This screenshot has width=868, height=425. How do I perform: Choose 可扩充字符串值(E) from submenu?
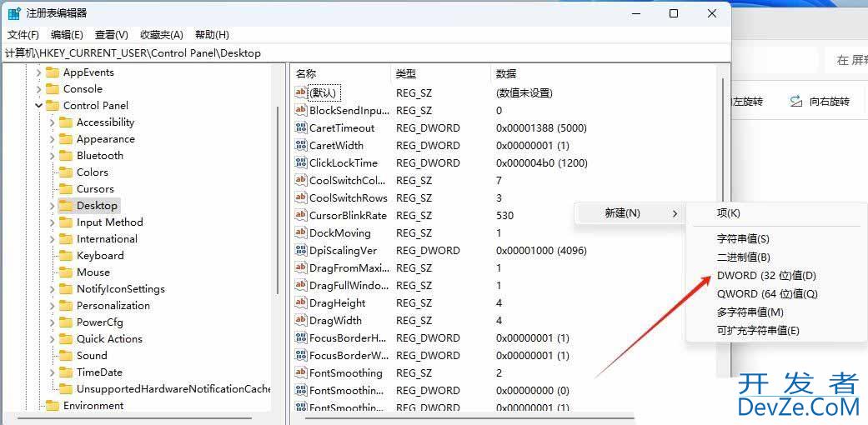coord(759,330)
